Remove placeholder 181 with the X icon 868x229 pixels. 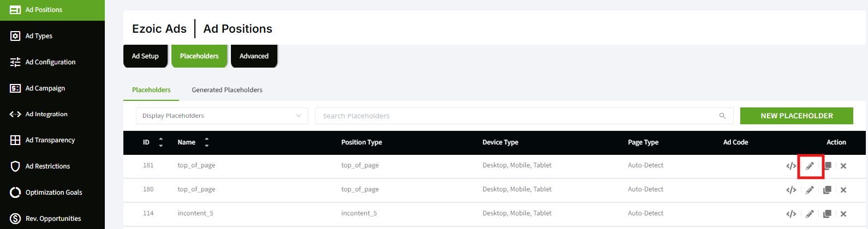843,166
